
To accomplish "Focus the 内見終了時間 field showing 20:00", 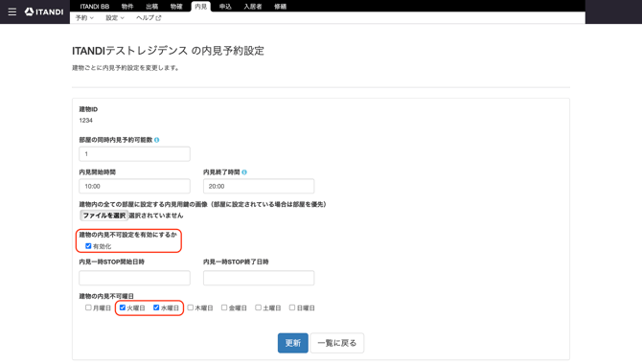I will [x=259, y=186].
